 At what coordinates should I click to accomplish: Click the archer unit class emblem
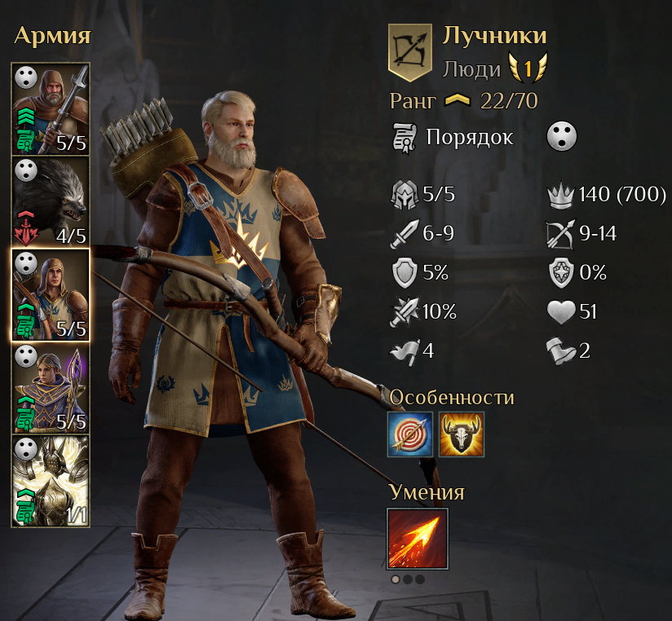tap(410, 52)
